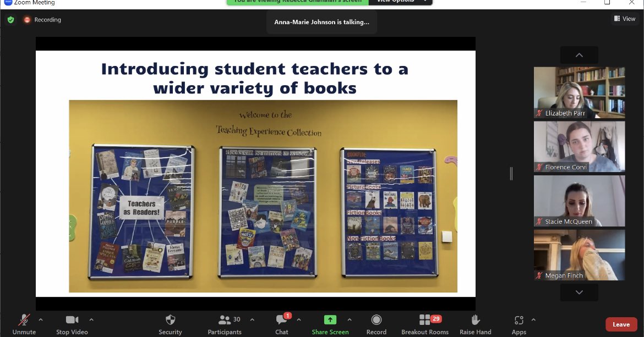Select Stacie McQueen's video thumbnail
Screen dimensions: 644x337
tap(580, 201)
